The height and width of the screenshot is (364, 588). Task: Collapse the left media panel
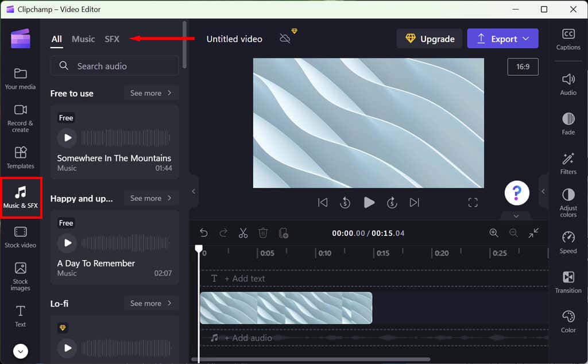point(194,191)
